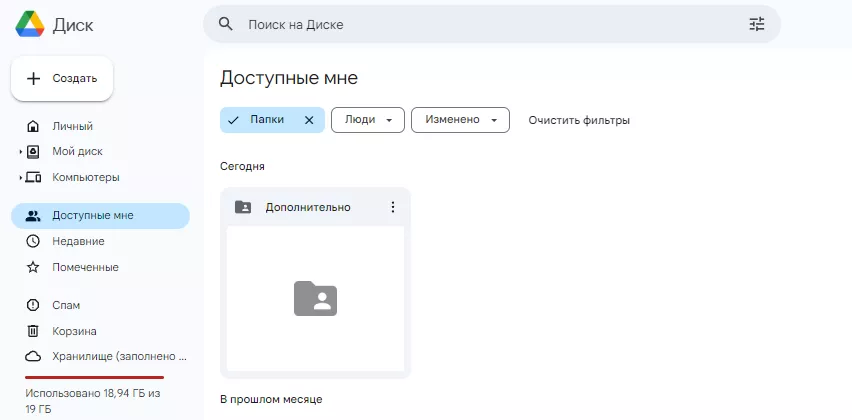Screen dimensions: 852x420
Task: Click the plus icon in Создать
Action: coord(34,79)
